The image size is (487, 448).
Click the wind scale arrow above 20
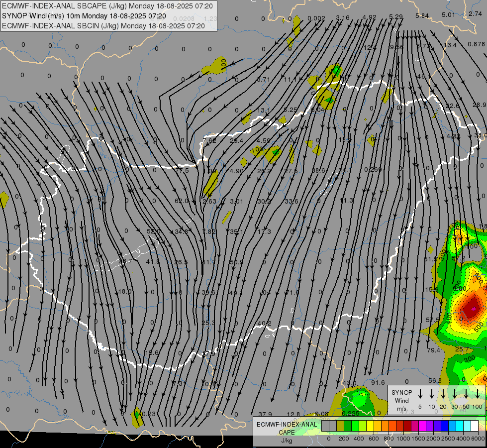click(443, 394)
